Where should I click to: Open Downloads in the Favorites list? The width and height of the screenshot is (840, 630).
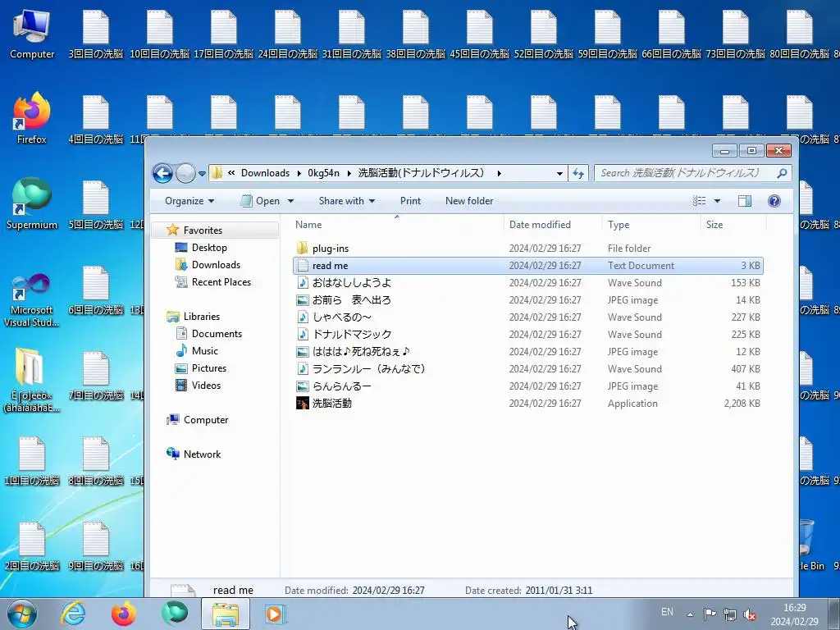[216, 265]
